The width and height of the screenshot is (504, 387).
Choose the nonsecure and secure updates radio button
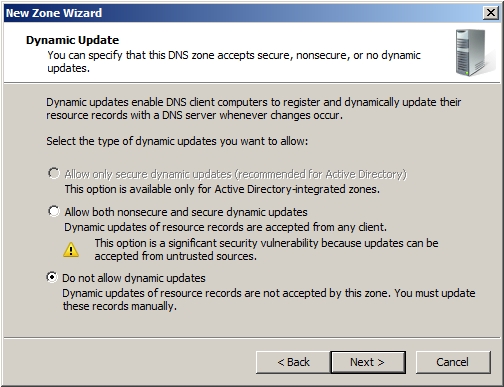[x=53, y=211]
